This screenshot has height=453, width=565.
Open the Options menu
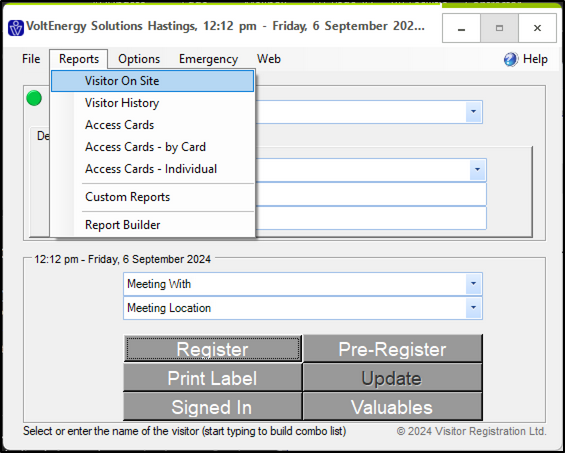click(x=139, y=59)
